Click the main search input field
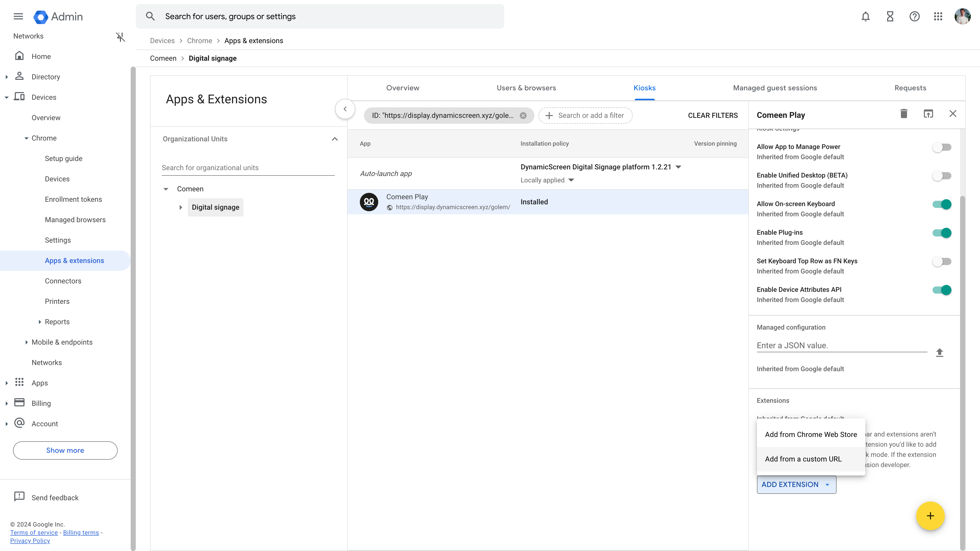 320,16
